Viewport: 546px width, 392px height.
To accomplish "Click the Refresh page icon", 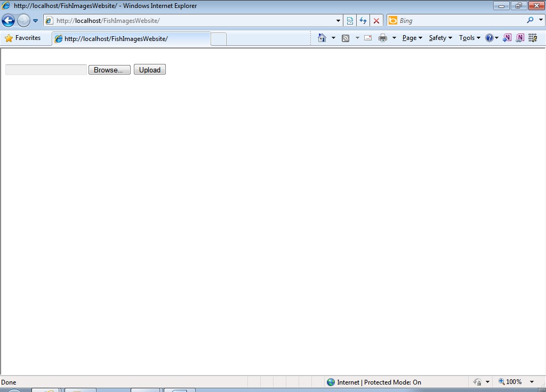I will point(363,21).
